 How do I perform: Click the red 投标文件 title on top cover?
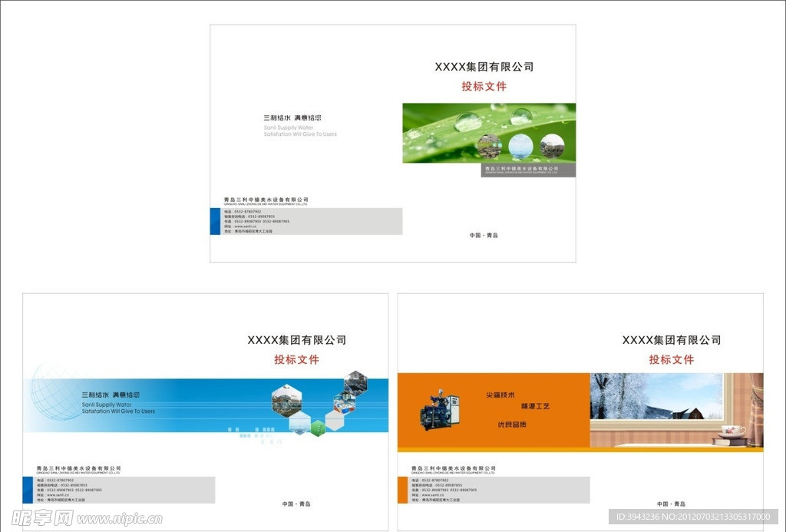click(x=487, y=86)
